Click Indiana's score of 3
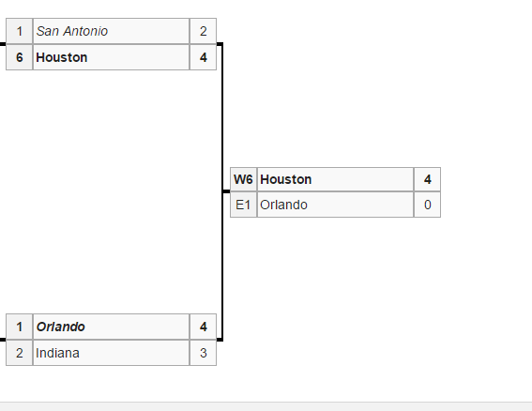The height and width of the screenshot is (411, 532). (x=204, y=353)
